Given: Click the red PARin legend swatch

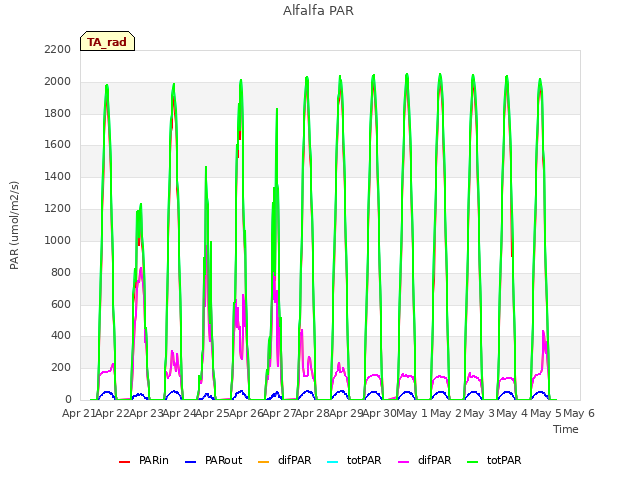Looking at the screenshot, I should (x=124, y=462).
